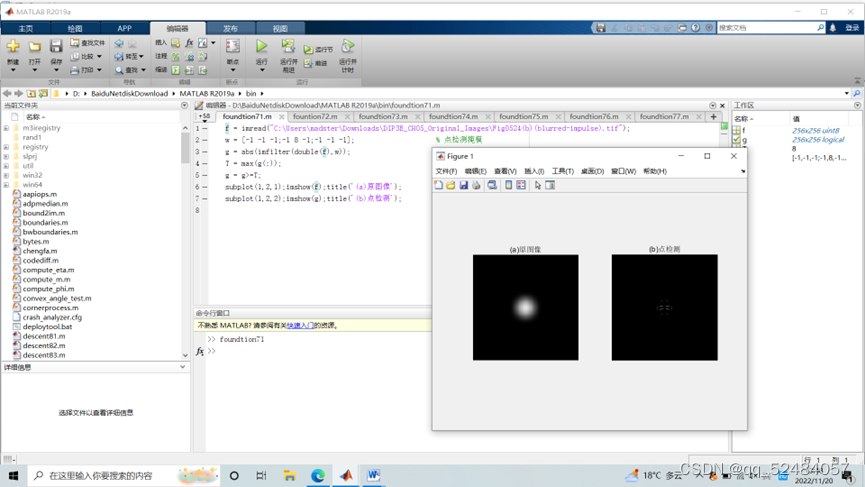Click the Insert Colorbar icon in Figure 1
The image size is (865, 487).
(509, 185)
